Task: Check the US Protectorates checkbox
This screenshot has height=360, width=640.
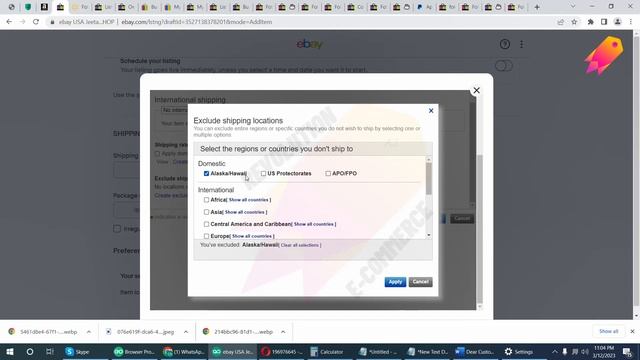Action: point(263,173)
